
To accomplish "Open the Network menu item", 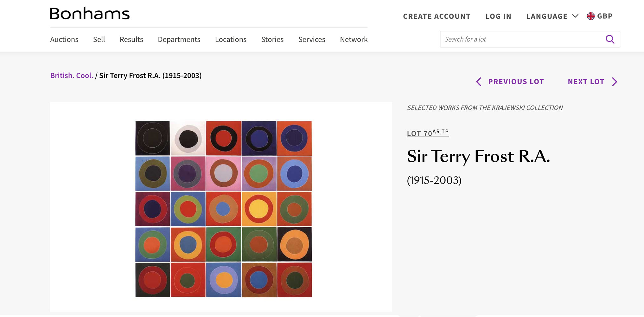I will (x=354, y=39).
